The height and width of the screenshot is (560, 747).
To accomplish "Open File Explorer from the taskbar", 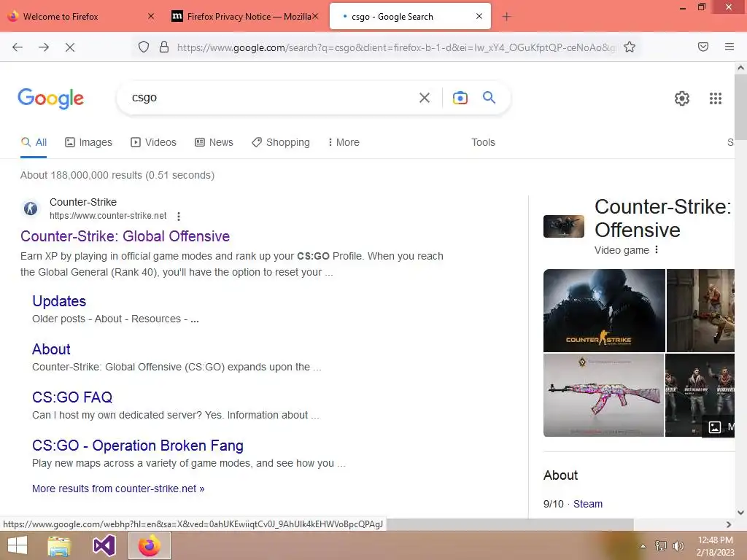I will (x=59, y=545).
